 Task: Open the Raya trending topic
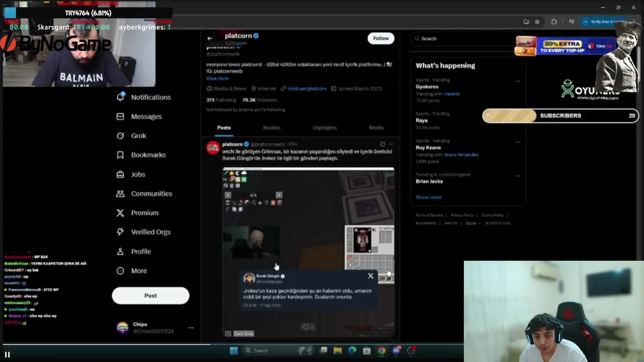pyautogui.click(x=422, y=121)
